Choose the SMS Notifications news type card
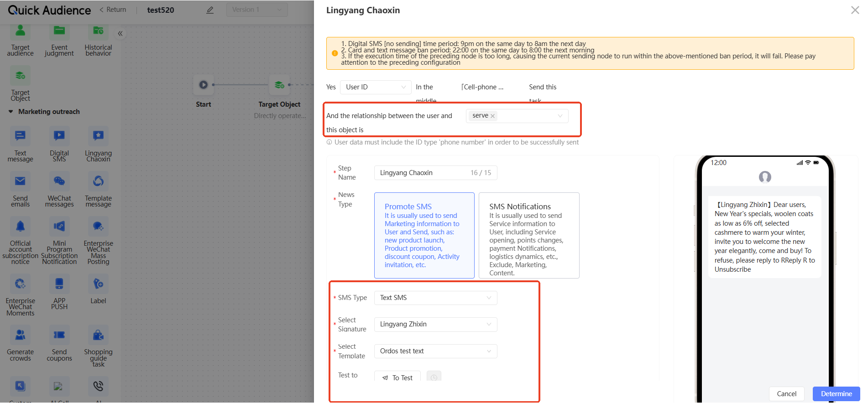 [529, 235]
